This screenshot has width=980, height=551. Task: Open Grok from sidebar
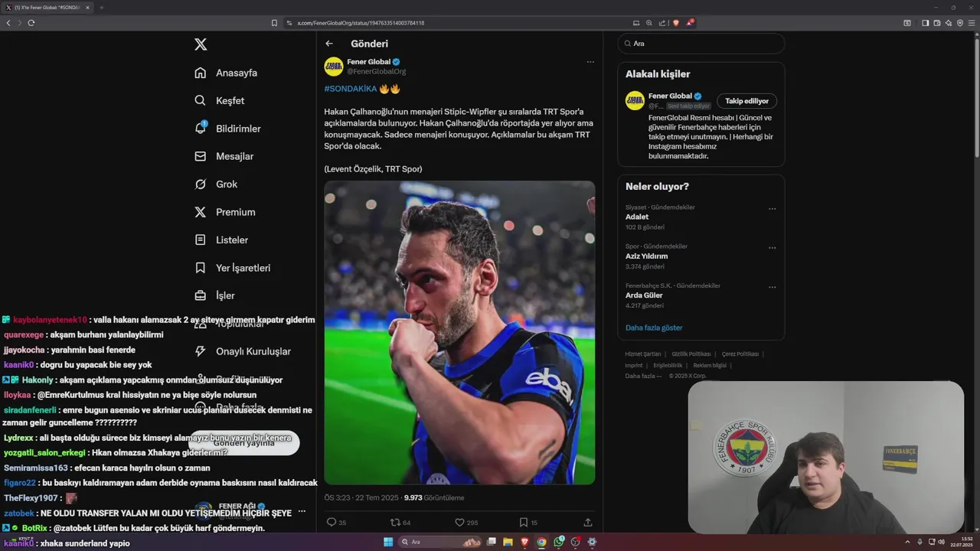216,184
